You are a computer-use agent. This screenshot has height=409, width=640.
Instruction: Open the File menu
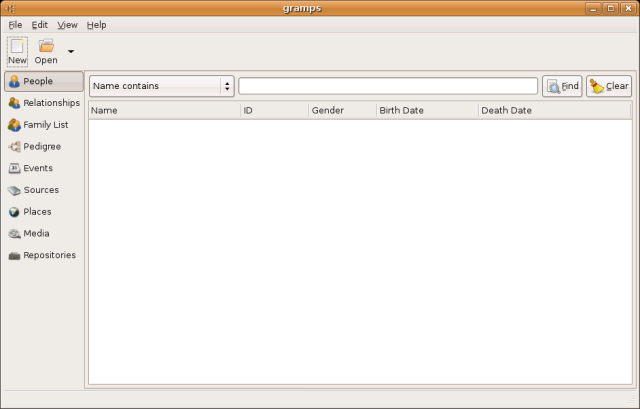point(15,24)
